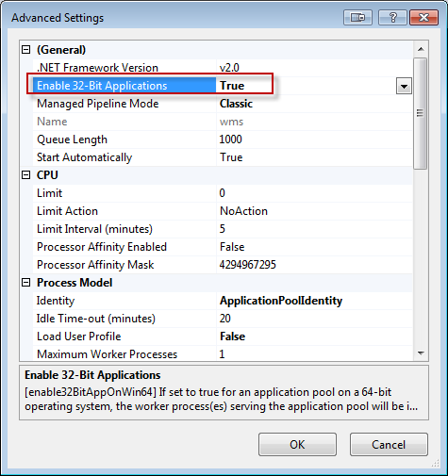Image resolution: width=448 pixels, height=476 pixels.
Task: Open the Enable 32-Bit Applications dropdown
Action: pyautogui.click(x=404, y=86)
